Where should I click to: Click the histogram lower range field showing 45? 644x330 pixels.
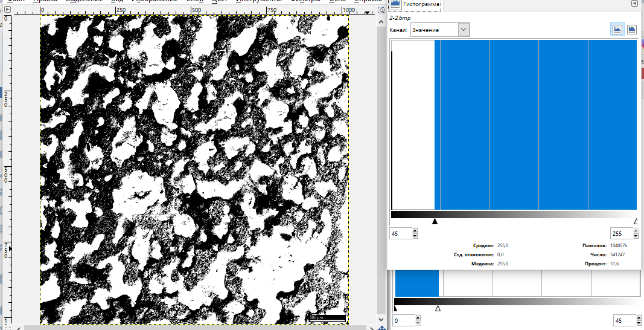click(x=400, y=234)
